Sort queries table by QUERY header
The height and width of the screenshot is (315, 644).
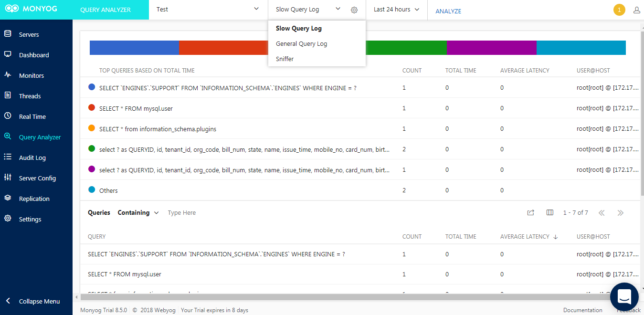coord(97,236)
